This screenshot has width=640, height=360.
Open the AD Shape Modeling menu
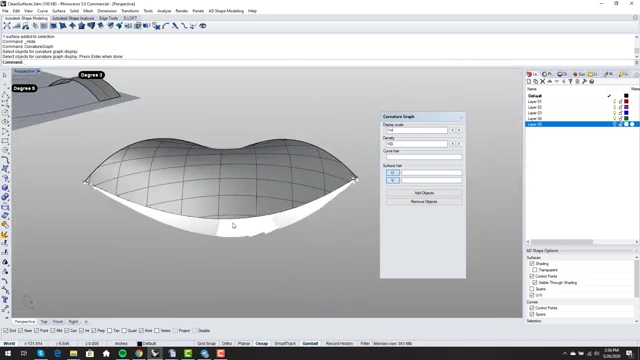coord(226,11)
